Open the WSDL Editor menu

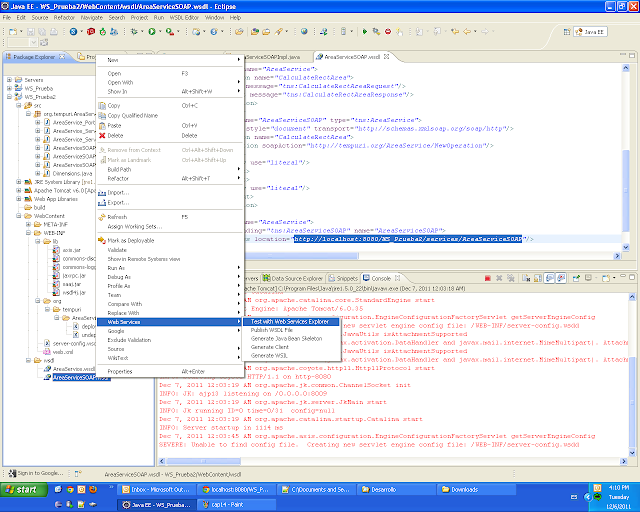click(x=184, y=18)
